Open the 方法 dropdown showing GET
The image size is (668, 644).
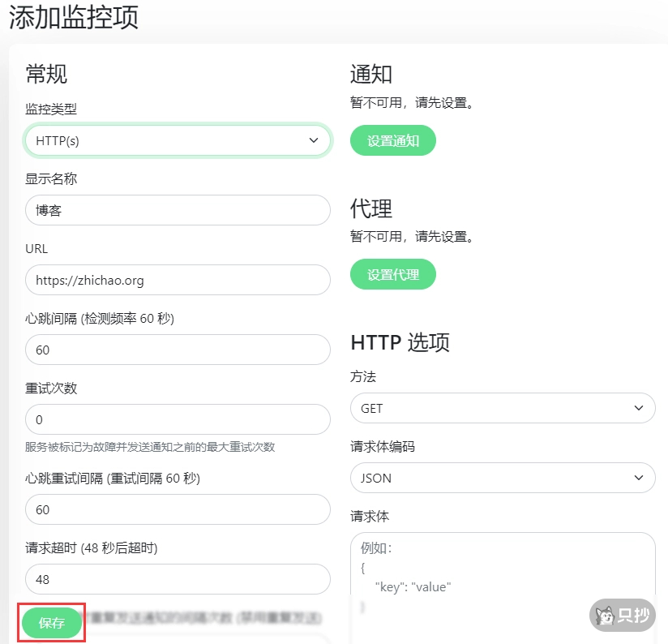(503, 408)
